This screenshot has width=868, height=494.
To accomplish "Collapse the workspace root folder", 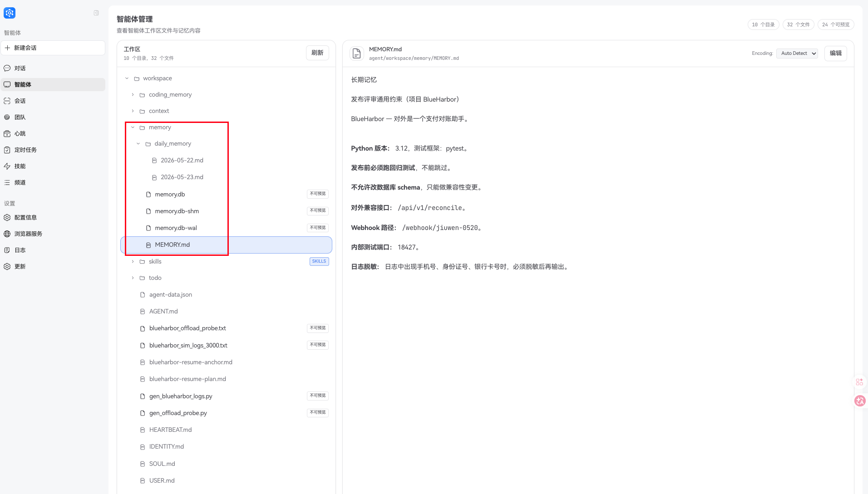I will click(127, 78).
